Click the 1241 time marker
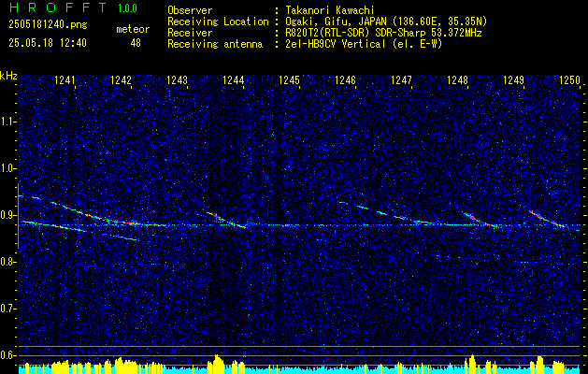 coord(65,79)
